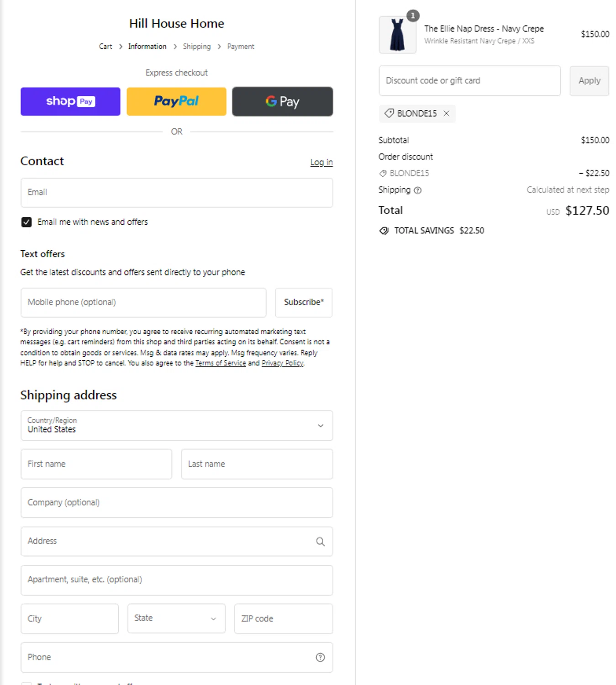The height and width of the screenshot is (685, 616).
Task: Go back to Cart in the breadcrumb
Action: [x=105, y=47]
